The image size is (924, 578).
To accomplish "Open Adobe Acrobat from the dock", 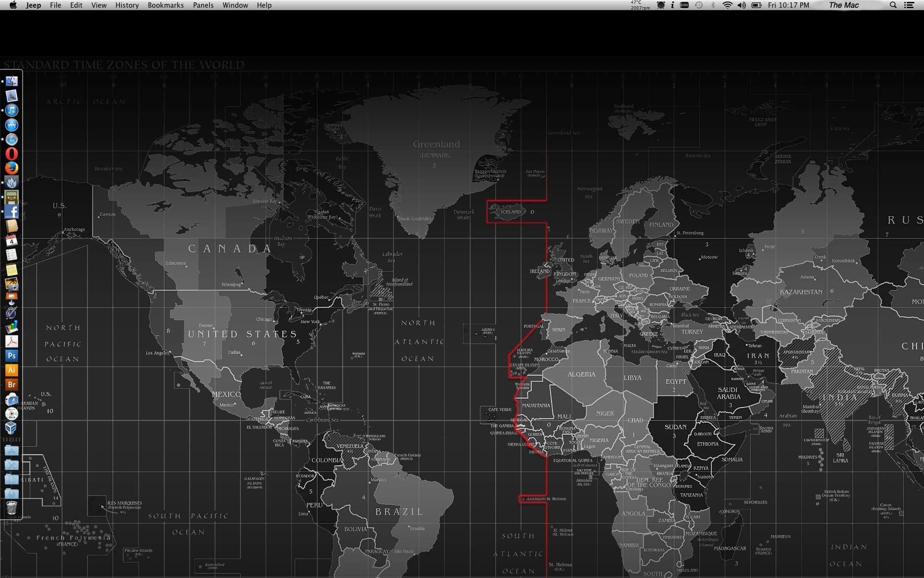I will pos(12,342).
